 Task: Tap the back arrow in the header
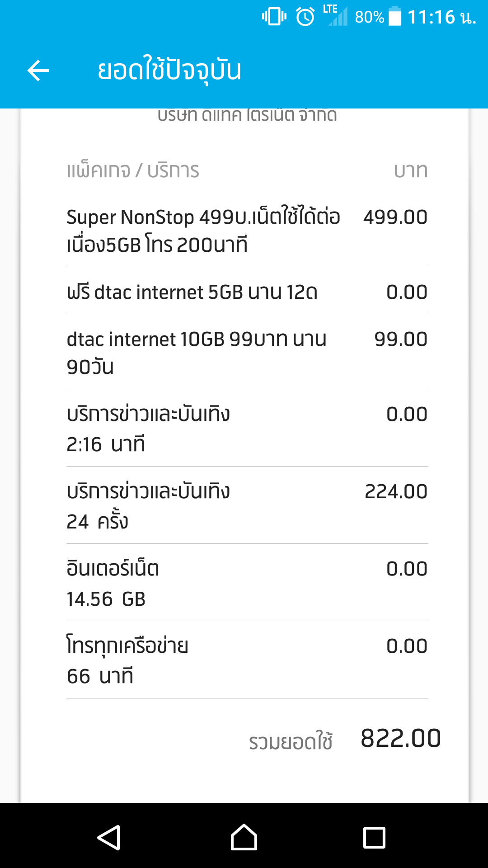coord(38,71)
